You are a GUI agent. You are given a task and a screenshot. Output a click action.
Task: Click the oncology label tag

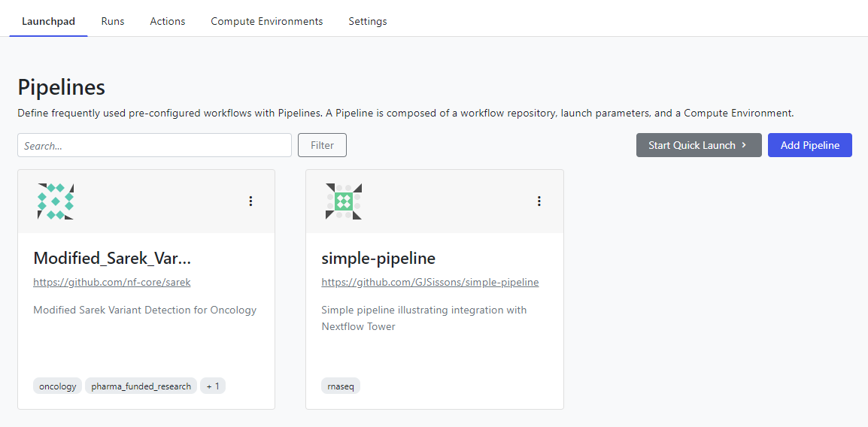pyautogui.click(x=58, y=386)
